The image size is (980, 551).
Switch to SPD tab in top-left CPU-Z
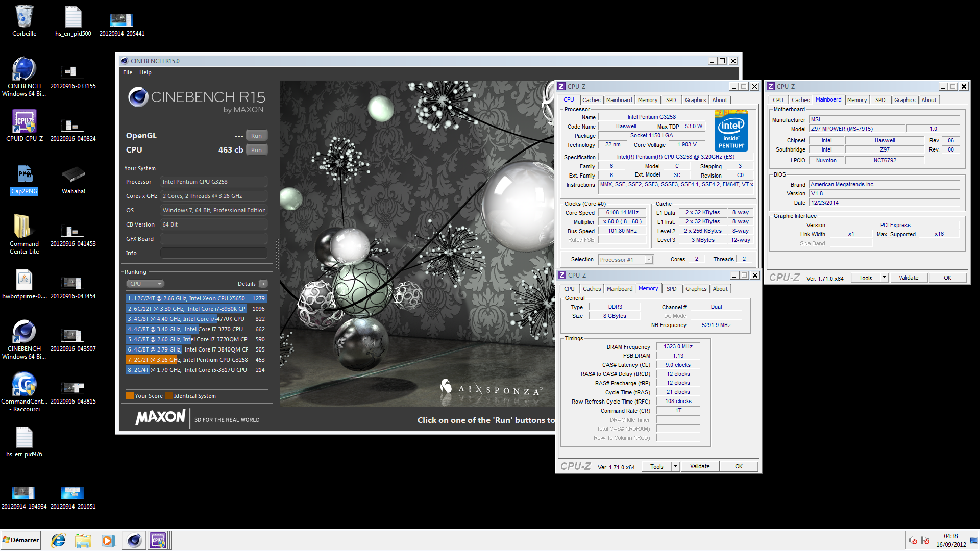pyautogui.click(x=671, y=100)
